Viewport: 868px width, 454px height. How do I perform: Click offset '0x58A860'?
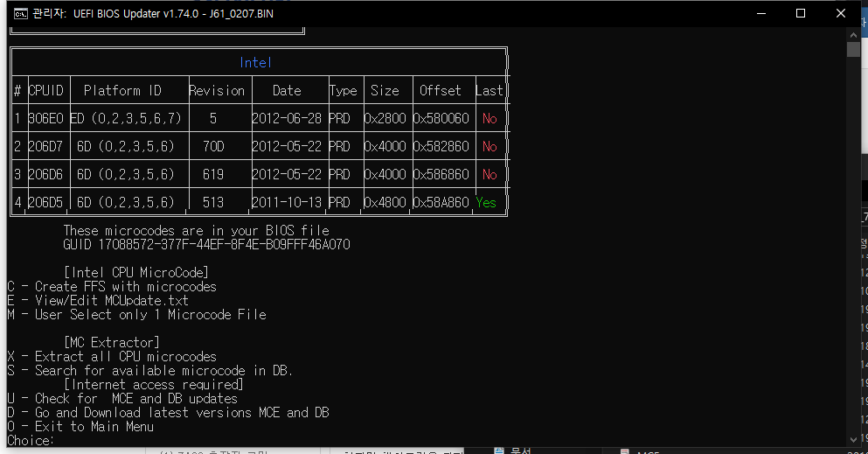pos(441,202)
